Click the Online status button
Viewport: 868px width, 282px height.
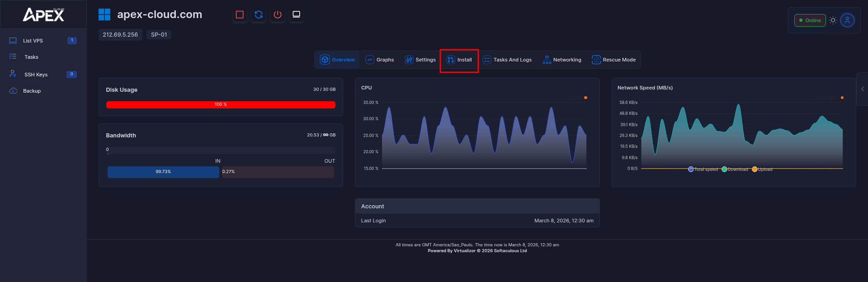click(810, 20)
